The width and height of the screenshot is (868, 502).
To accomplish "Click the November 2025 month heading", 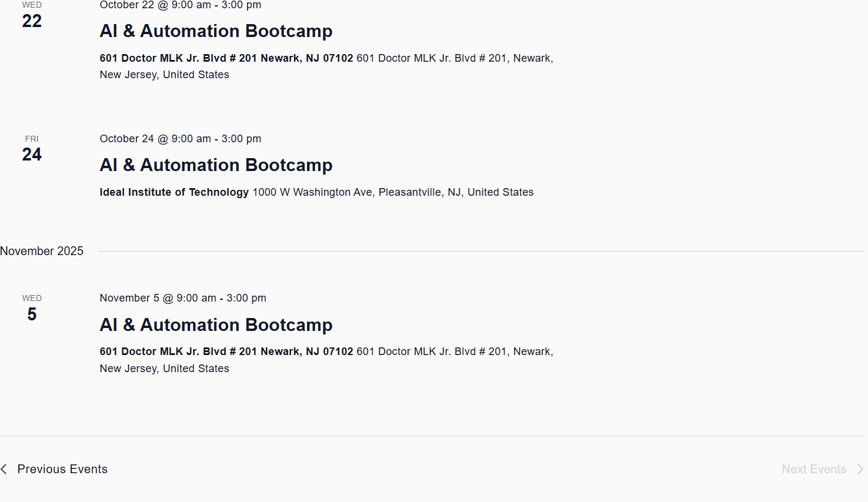I will (x=42, y=251).
